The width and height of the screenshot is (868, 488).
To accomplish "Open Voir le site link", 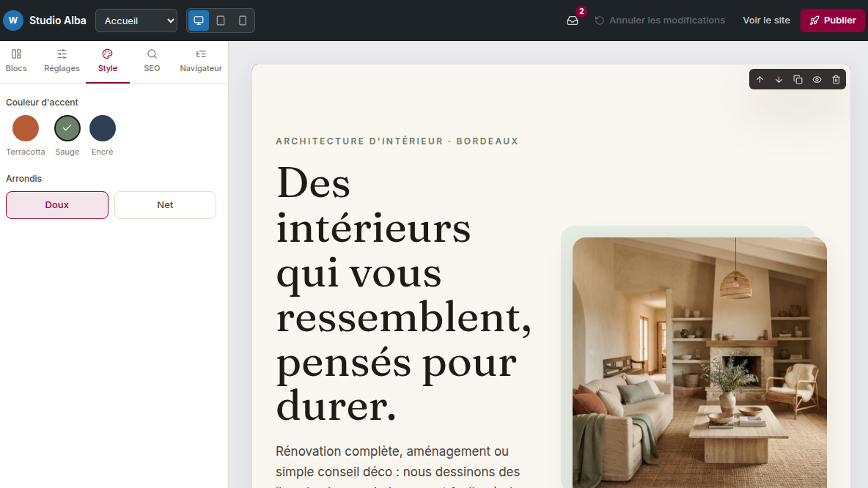I will [766, 21].
